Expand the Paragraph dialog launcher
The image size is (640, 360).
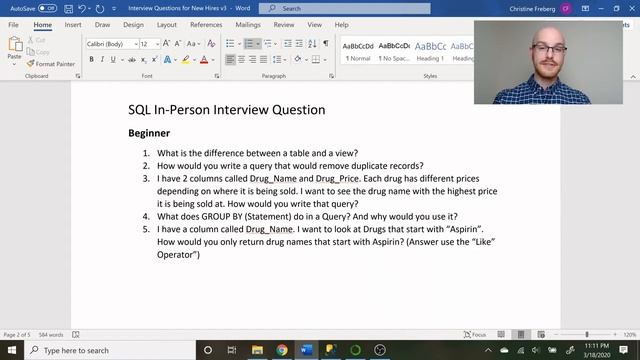(331, 76)
